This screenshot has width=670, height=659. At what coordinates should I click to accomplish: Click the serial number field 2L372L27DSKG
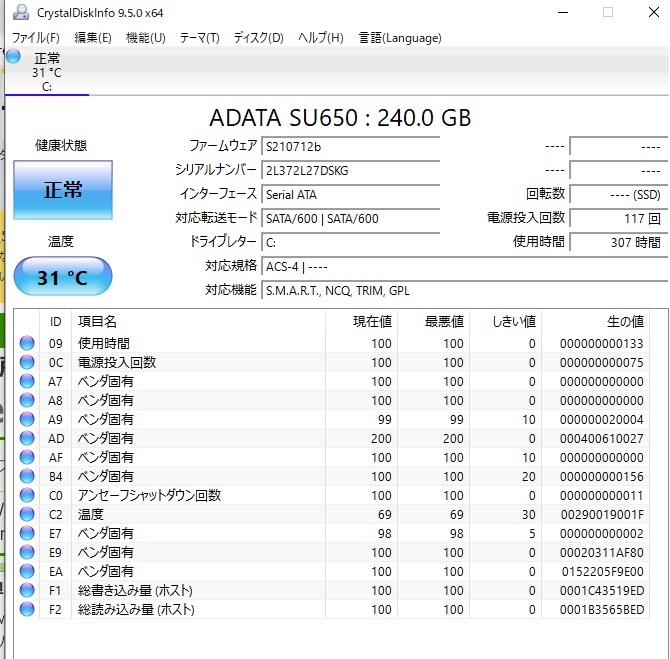pos(350,171)
